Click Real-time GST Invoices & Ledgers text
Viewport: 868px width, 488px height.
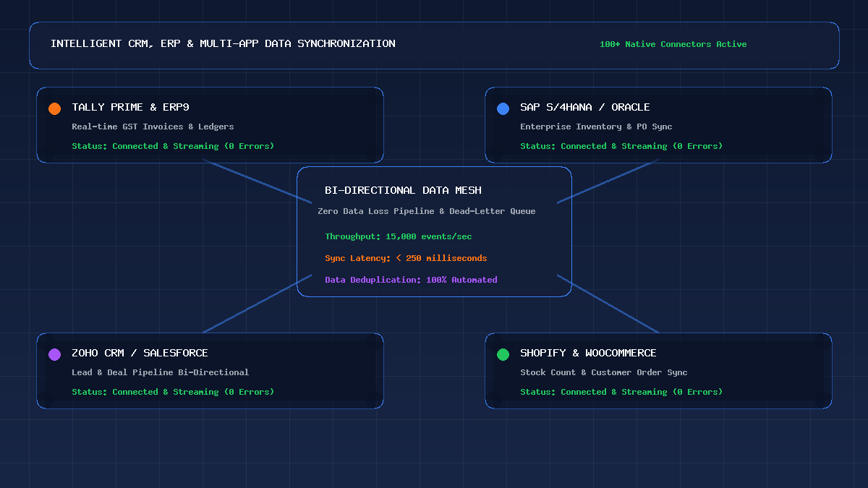[x=153, y=127]
